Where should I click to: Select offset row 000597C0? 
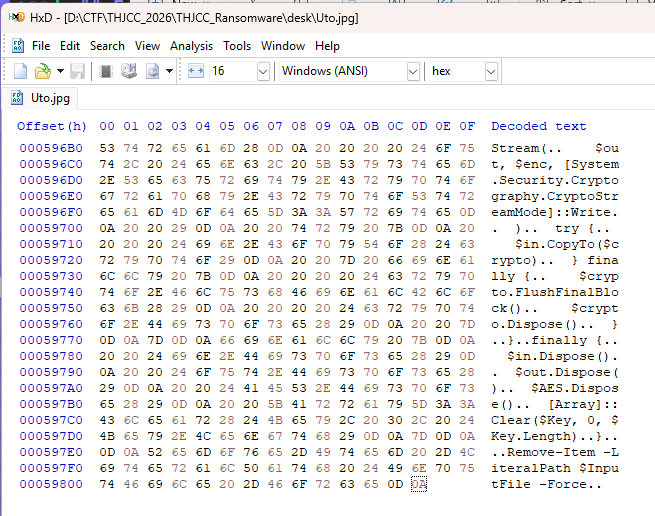51,420
